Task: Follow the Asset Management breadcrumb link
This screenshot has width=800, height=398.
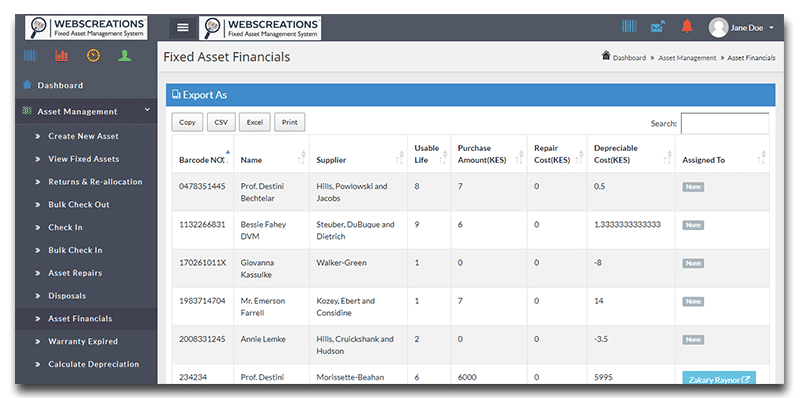Action: pyautogui.click(x=687, y=58)
